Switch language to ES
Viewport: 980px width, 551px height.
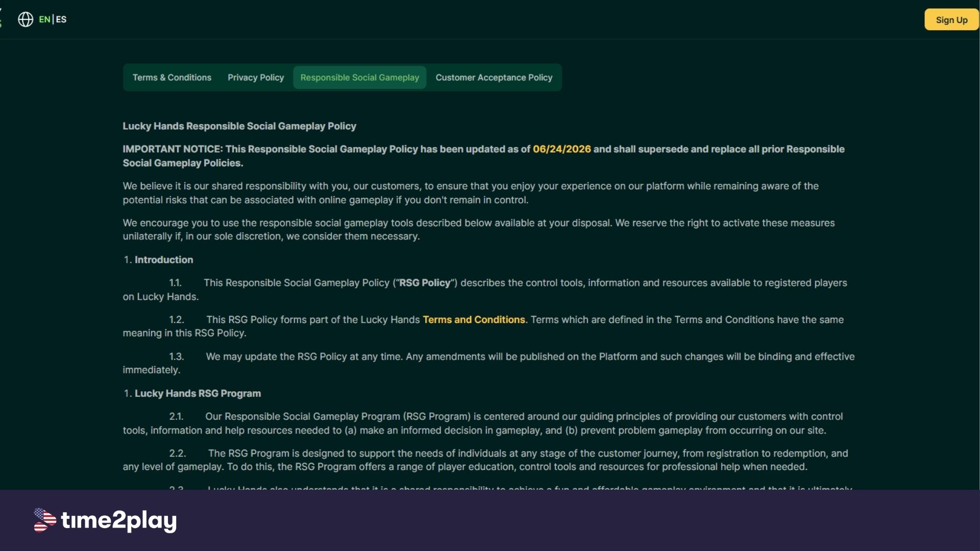click(61, 19)
